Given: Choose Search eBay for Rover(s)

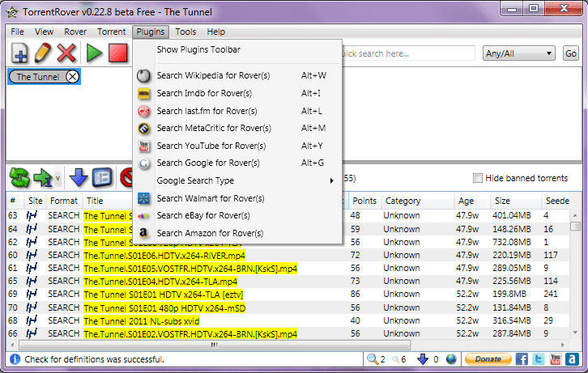Looking at the screenshot, I should click(237, 215).
